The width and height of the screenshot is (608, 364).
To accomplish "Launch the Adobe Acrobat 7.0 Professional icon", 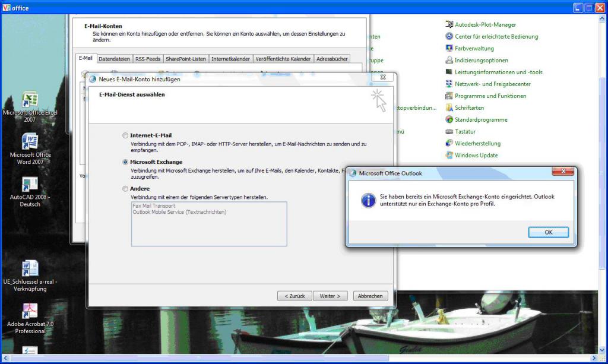I will [30, 311].
